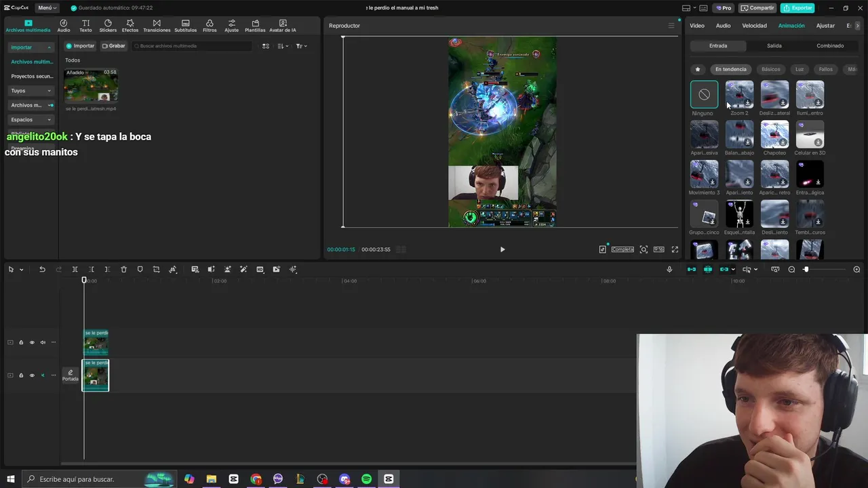Open the Windows Start menu
Image resolution: width=868 pixels, height=488 pixels.
pyautogui.click(x=10, y=479)
